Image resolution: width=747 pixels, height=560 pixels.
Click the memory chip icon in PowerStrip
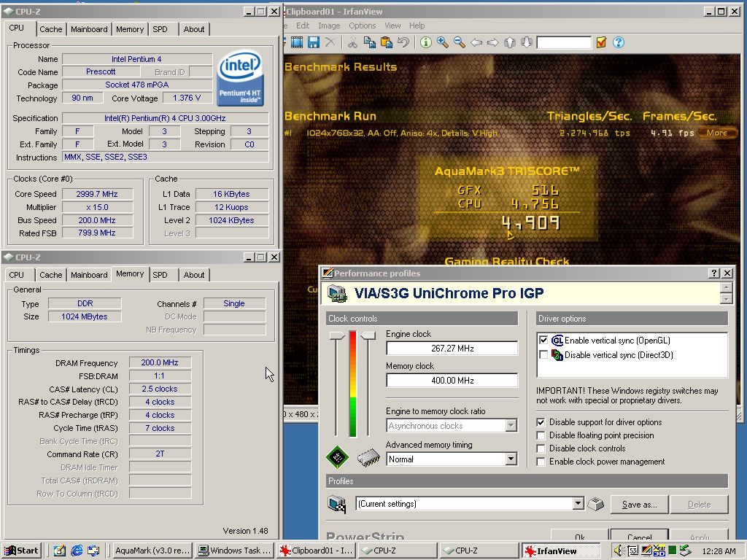(368, 458)
